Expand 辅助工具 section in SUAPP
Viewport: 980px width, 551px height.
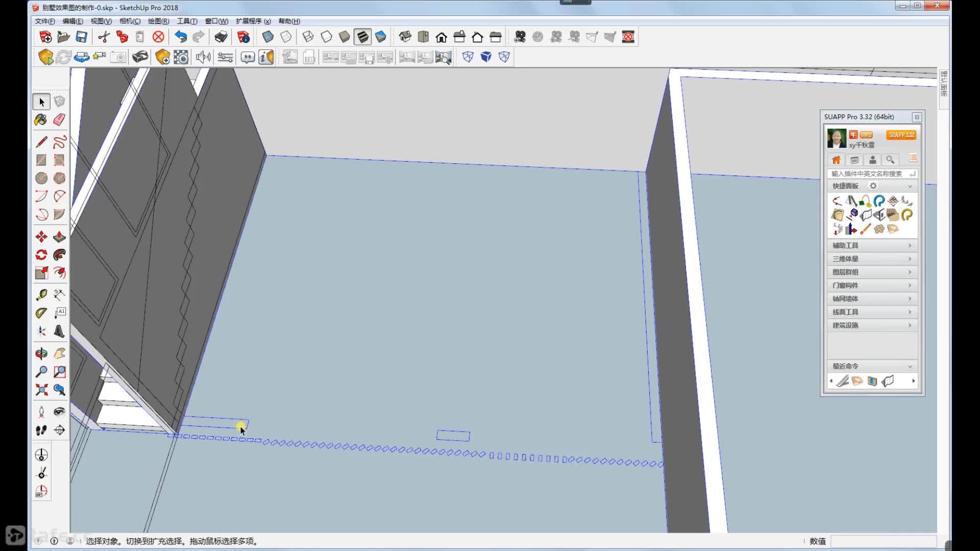(x=872, y=245)
